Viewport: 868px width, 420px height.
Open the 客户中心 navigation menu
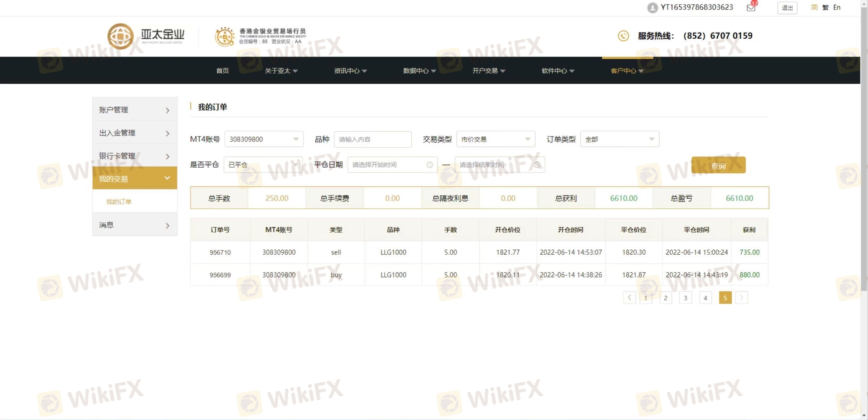coord(627,71)
